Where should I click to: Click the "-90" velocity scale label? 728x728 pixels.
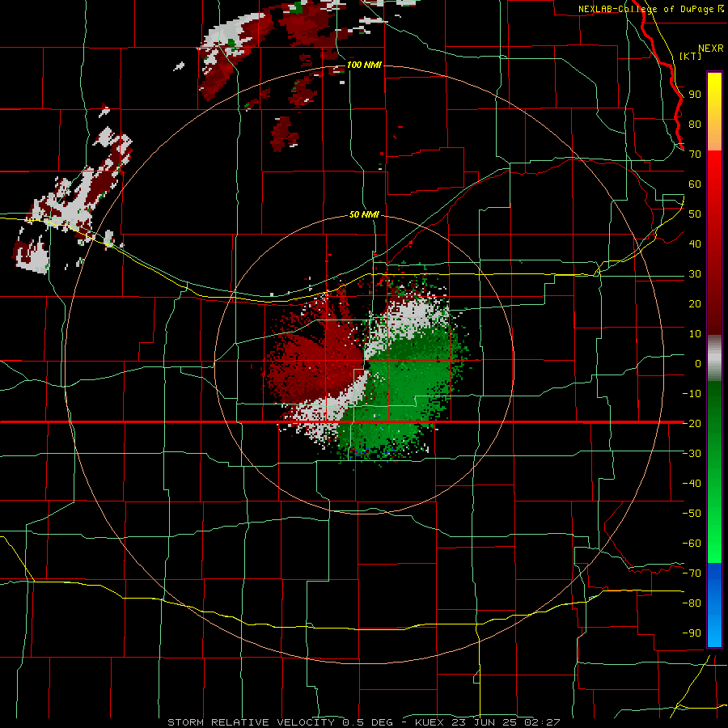click(692, 633)
